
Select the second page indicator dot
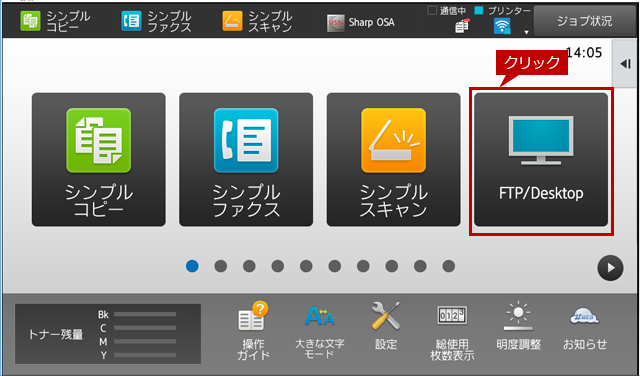(x=221, y=266)
